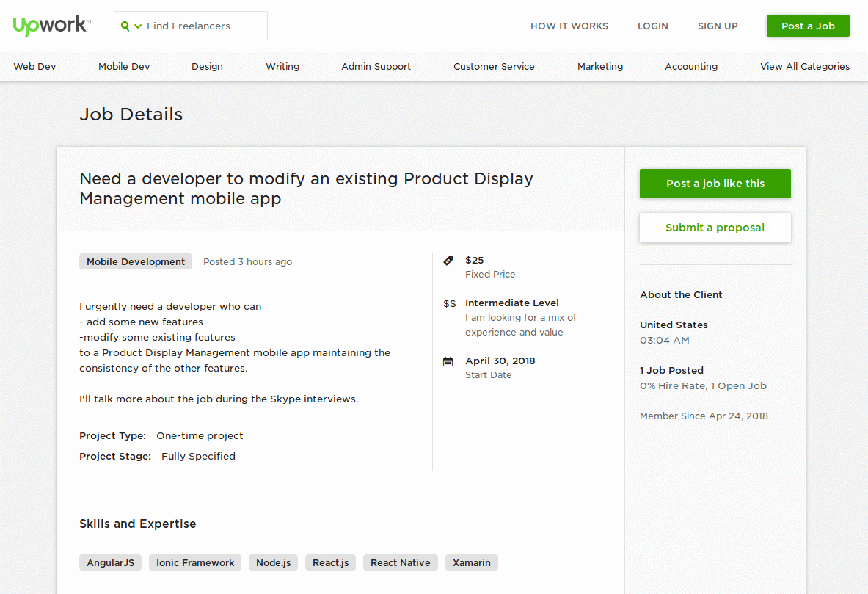Viewport: 868px width, 594px height.
Task: Click the React.js skill tag
Action: (330, 562)
